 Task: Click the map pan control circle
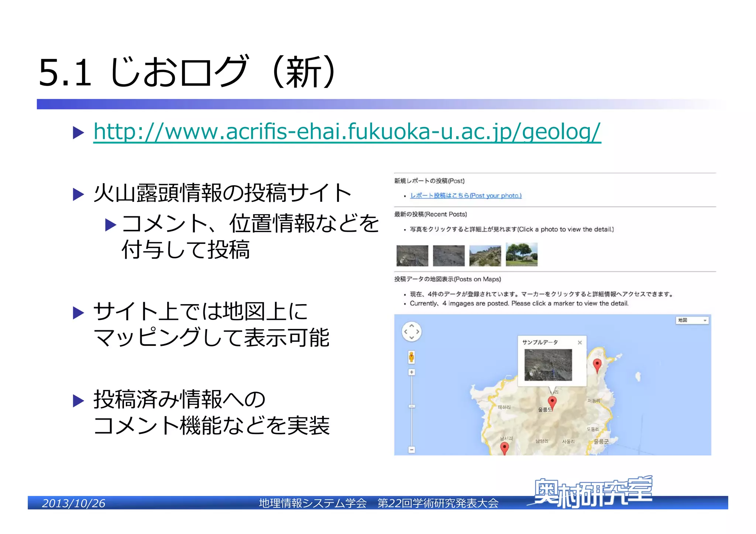[x=411, y=331]
